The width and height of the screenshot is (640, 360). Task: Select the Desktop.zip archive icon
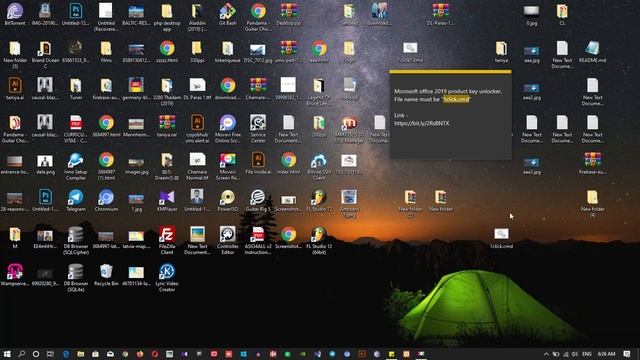point(289,15)
